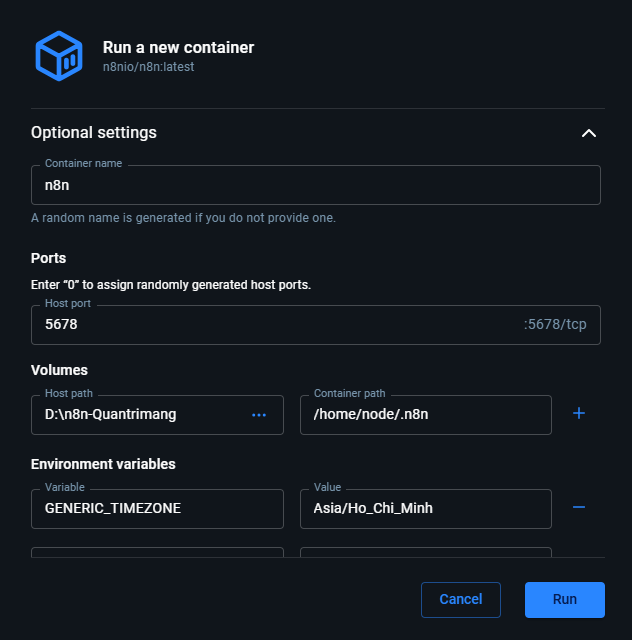Click the Environment variables heading

click(x=103, y=464)
